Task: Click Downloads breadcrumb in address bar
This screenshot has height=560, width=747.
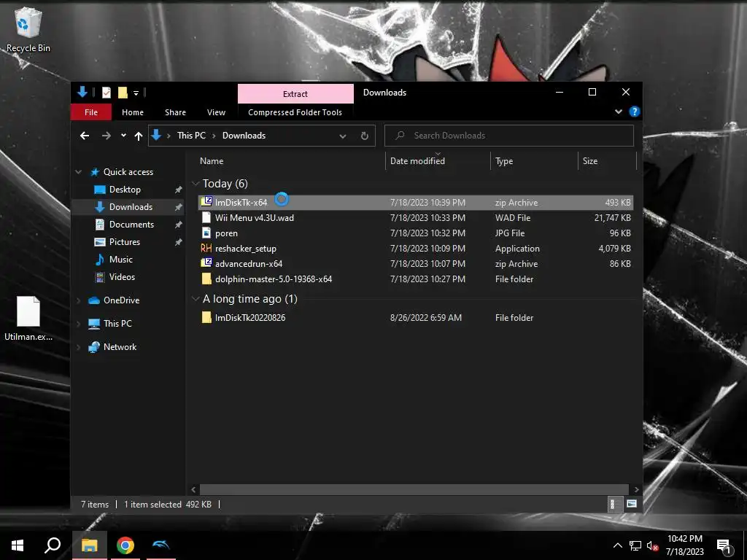Action: click(x=244, y=136)
